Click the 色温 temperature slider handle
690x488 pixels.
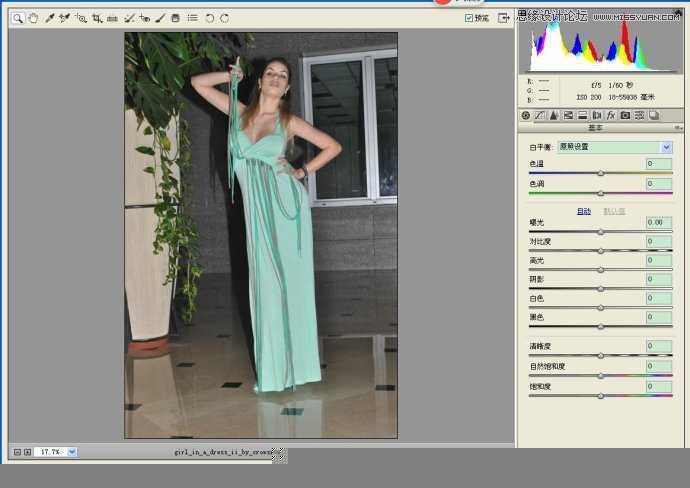(x=601, y=173)
